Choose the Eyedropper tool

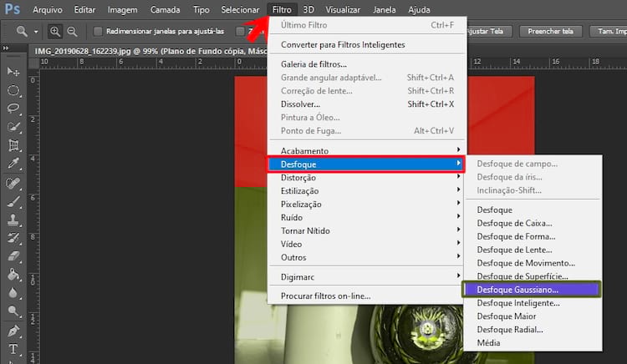coord(13,164)
